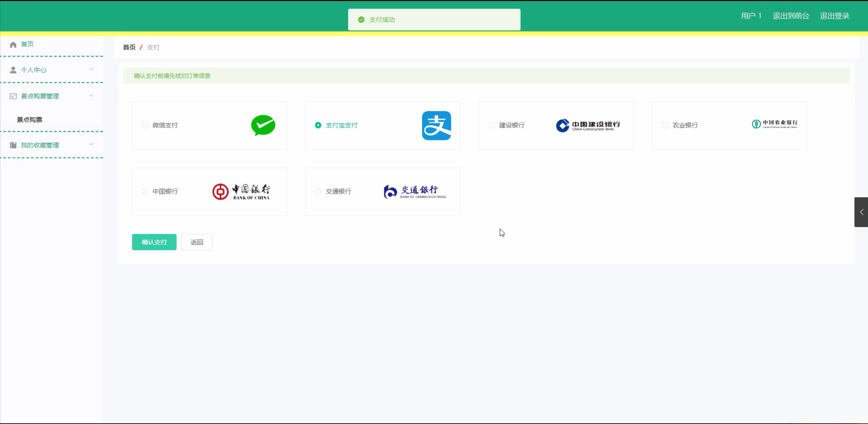Click the 农业银行 label text

click(x=685, y=125)
